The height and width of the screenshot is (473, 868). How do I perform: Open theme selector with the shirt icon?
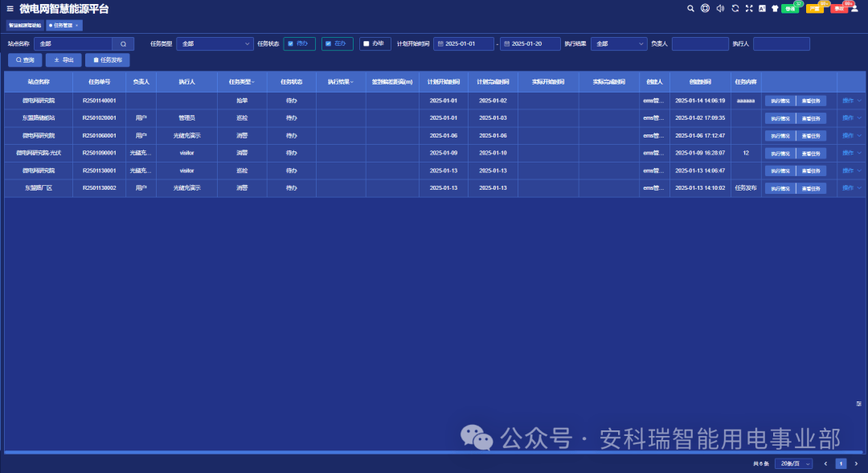(775, 8)
